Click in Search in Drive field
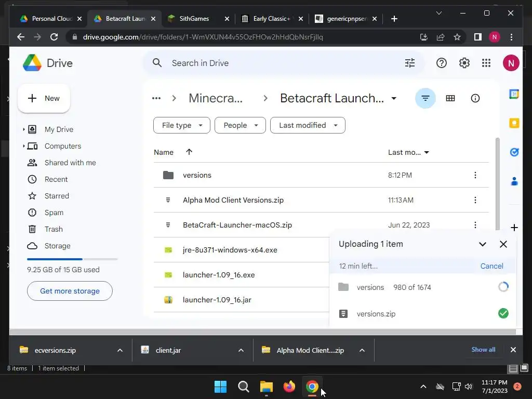 (284, 63)
